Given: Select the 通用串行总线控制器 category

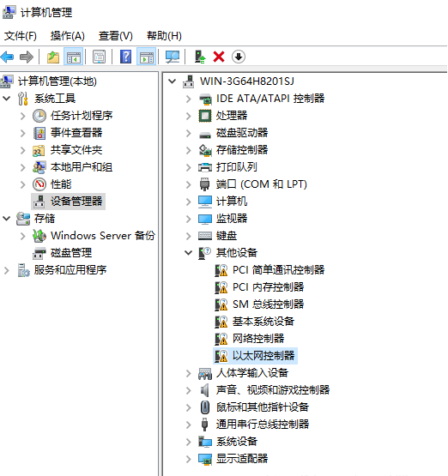Looking at the screenshot, I should 263,425.
